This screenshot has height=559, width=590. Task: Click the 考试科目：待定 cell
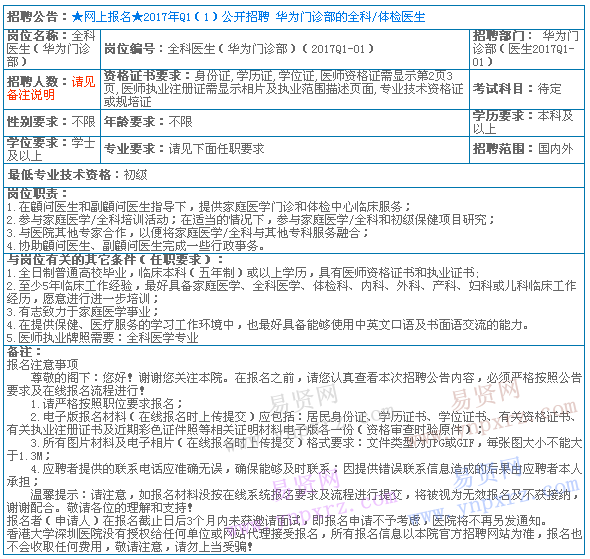coord(526,89)
